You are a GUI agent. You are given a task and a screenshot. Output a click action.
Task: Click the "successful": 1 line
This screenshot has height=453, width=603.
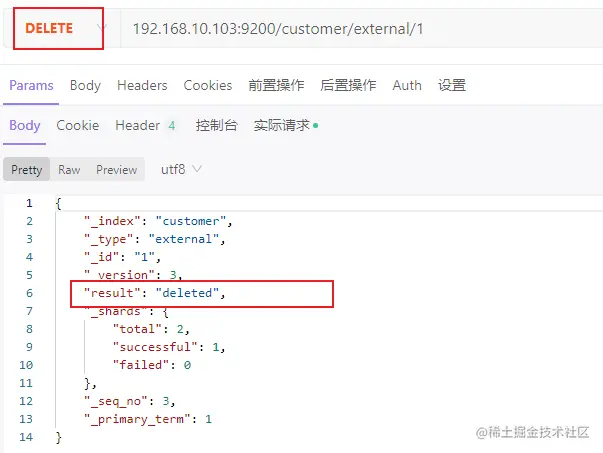coord(169,347)
